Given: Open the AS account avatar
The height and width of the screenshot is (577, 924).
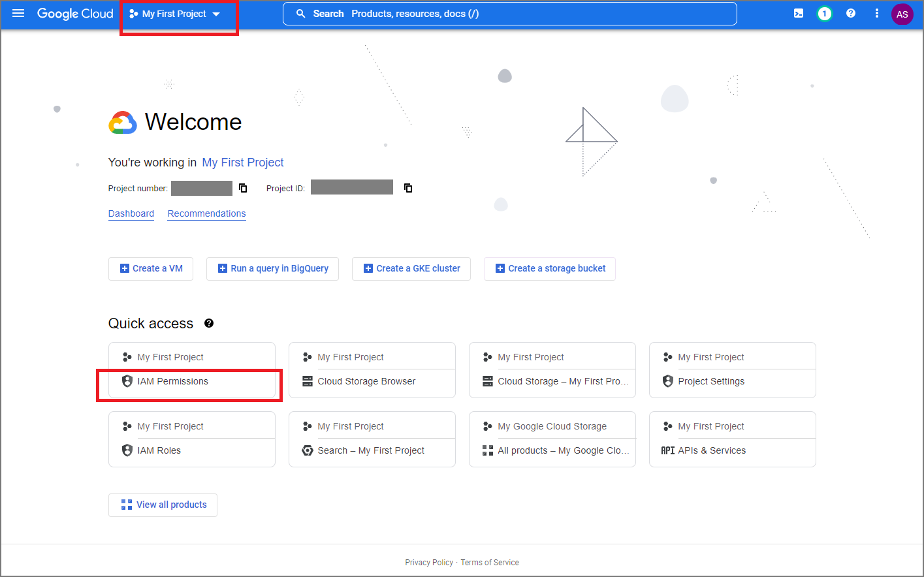Looking at the screenshot, I should [902, 14].
